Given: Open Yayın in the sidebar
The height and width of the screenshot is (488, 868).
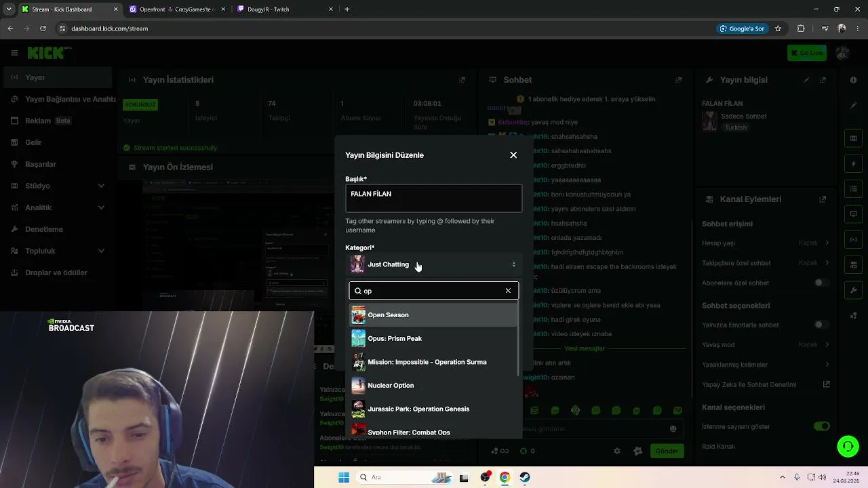Looking at the screenshot, I should click(57, 77).
